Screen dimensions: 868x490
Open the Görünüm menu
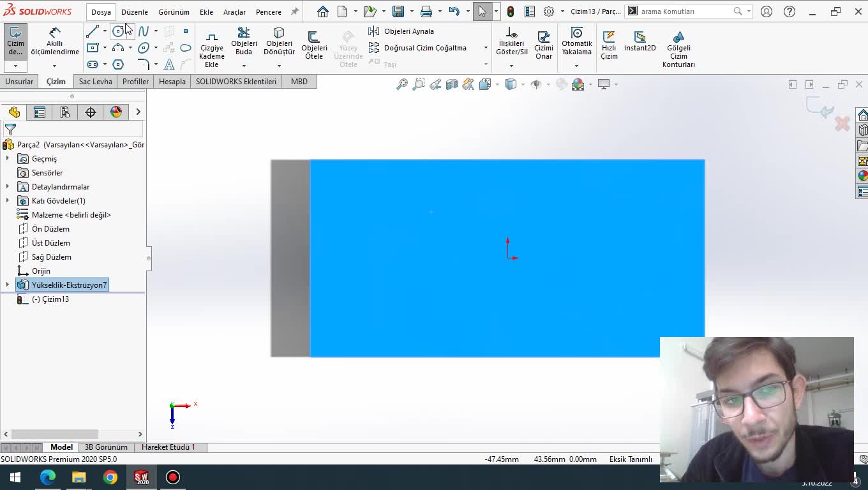click(x=174, y=12)
